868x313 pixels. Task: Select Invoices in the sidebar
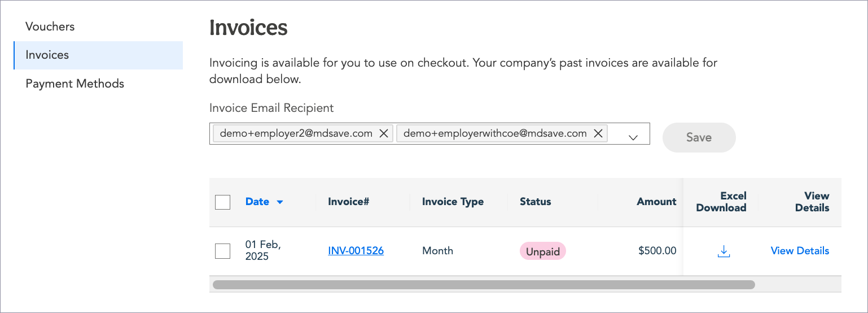pyautogui.click(x=47, y=55)
